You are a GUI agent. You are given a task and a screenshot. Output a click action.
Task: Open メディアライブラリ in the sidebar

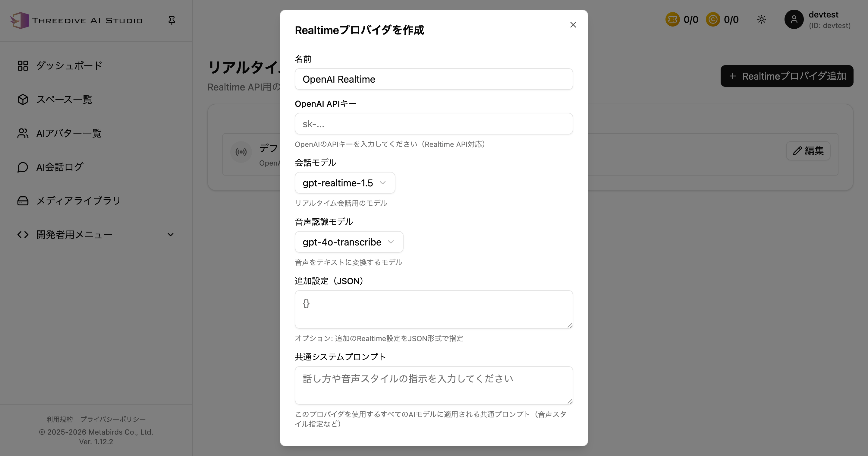(x=96, y=201)
